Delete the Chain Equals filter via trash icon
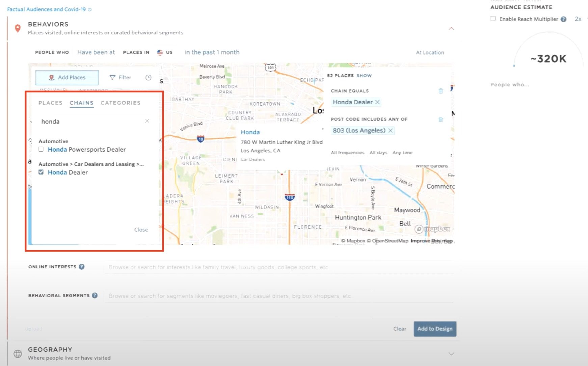Viewport: 588px width, 366px height. coord(440,91)
